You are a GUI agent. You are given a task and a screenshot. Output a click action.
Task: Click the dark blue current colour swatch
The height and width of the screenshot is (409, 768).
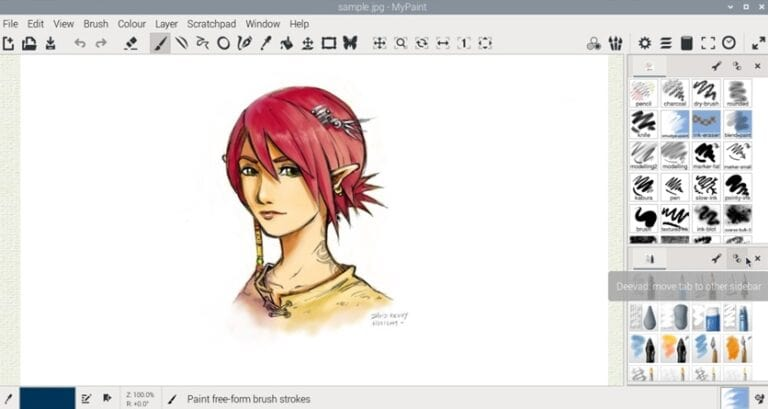(x=47, y=398)
